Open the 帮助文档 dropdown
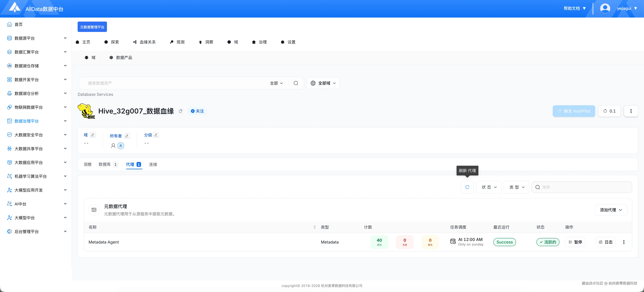644x292 pixels. [575, 8]
